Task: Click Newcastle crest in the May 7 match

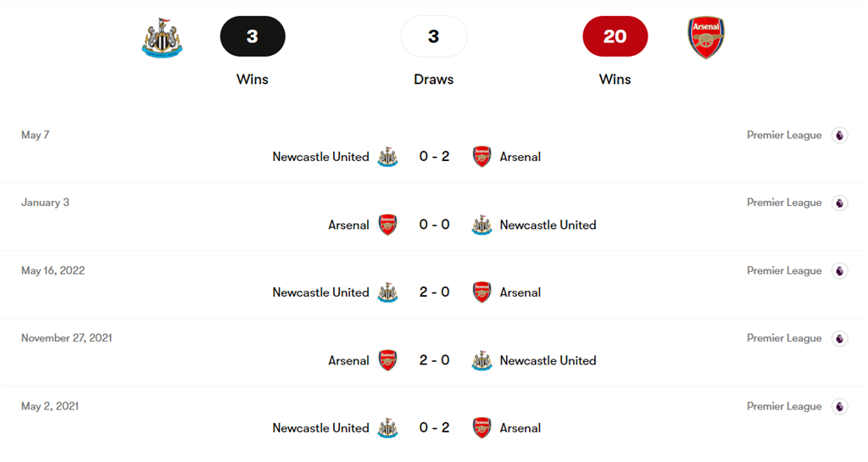Action: pos(387,157)
